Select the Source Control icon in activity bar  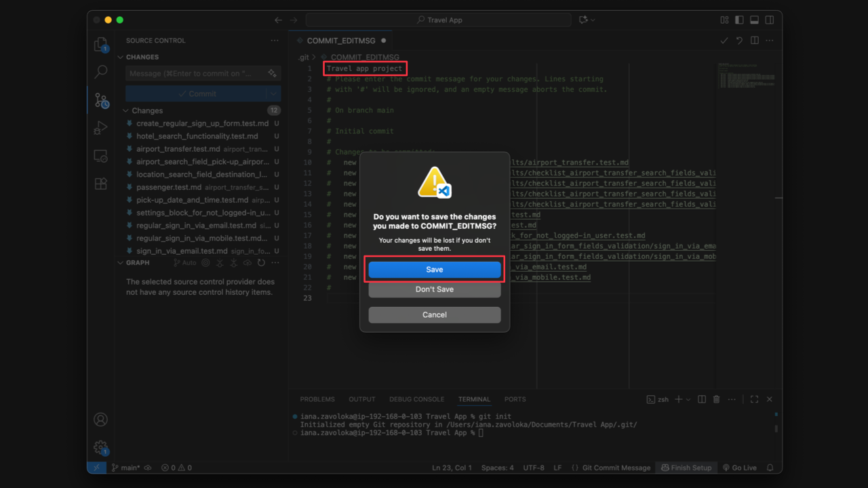click(100, 99)
